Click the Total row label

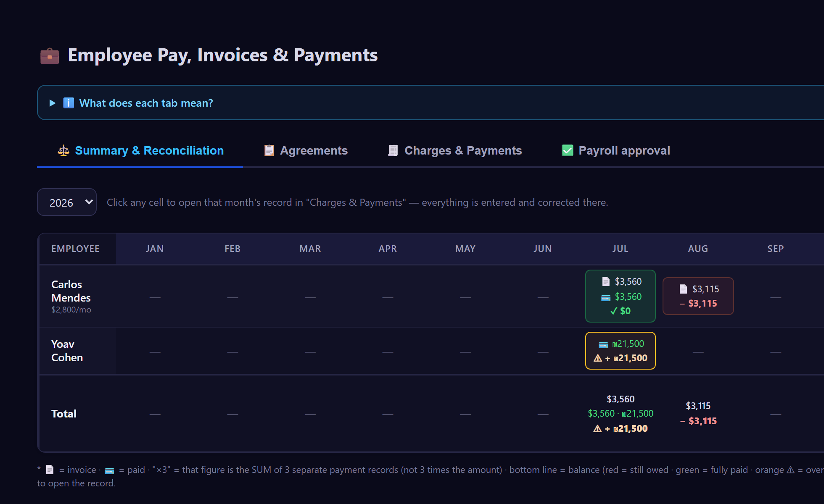64,414
